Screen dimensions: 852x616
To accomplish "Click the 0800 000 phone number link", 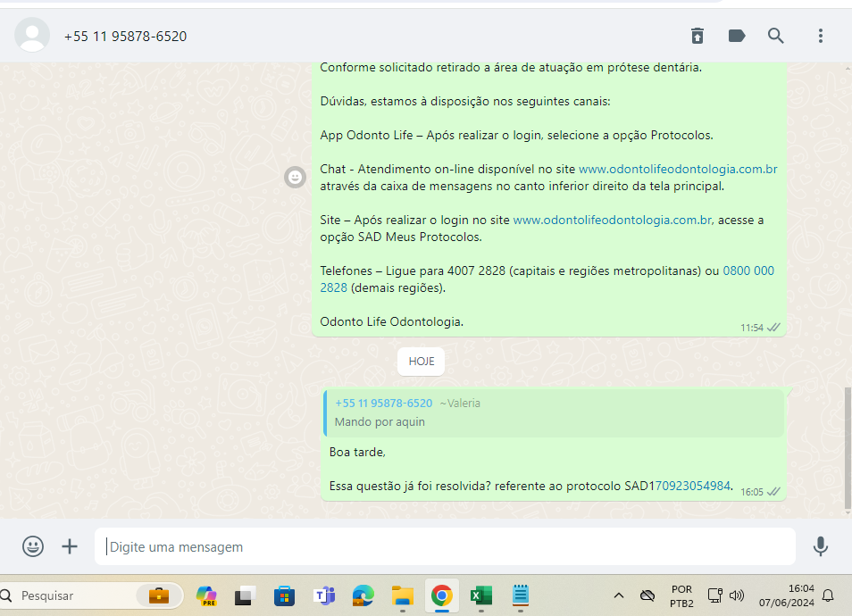I will pyautogui.click(x=748, y=271).
